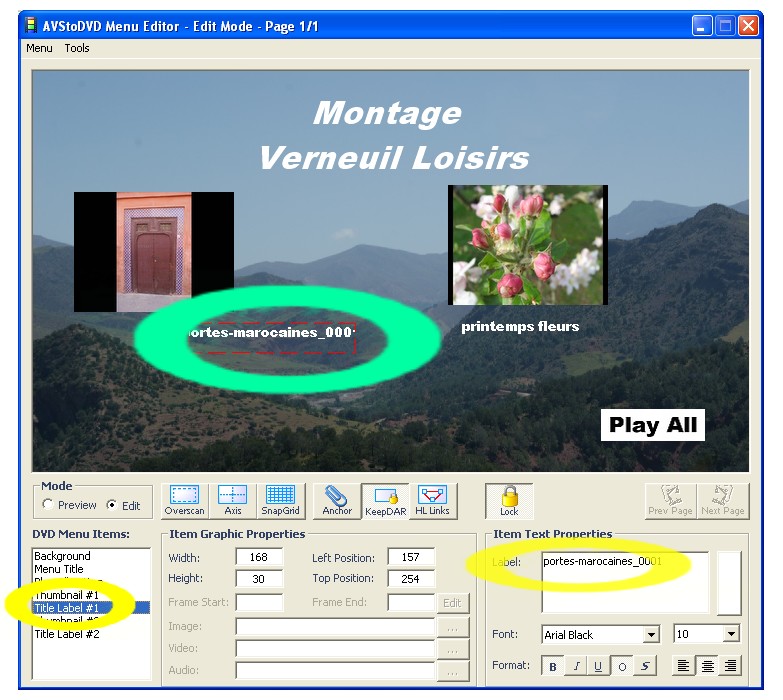This screenshot has height=700, width=783.
Task: Apply italic text format
Action: 576,666
